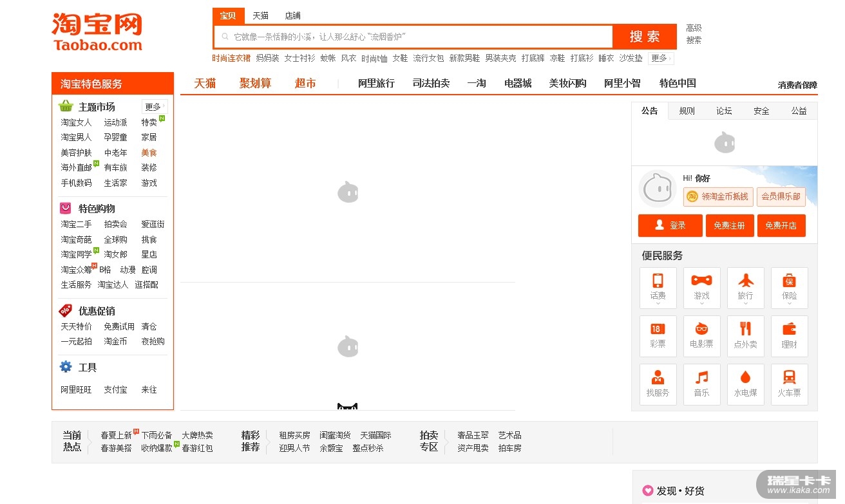The image size is (845, 504).
Task: Open the 高级搜索 advanced search link
Action: point(694,34)
